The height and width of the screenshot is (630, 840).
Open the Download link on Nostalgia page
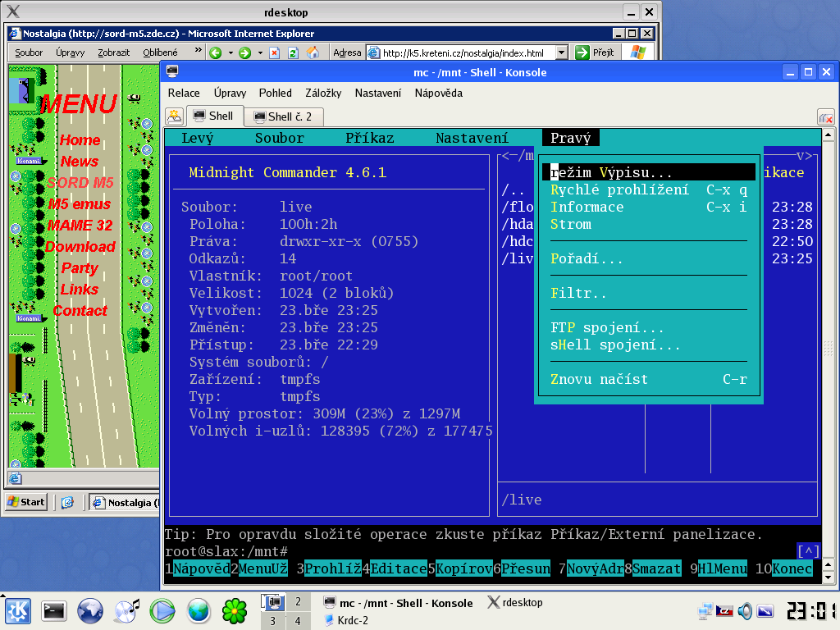[x=80, y=246]
